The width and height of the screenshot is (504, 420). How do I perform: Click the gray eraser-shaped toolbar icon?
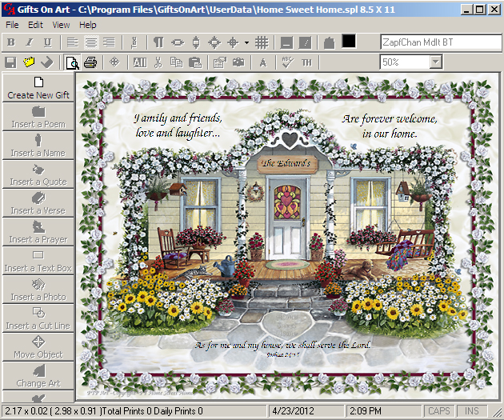pos(47,62)
